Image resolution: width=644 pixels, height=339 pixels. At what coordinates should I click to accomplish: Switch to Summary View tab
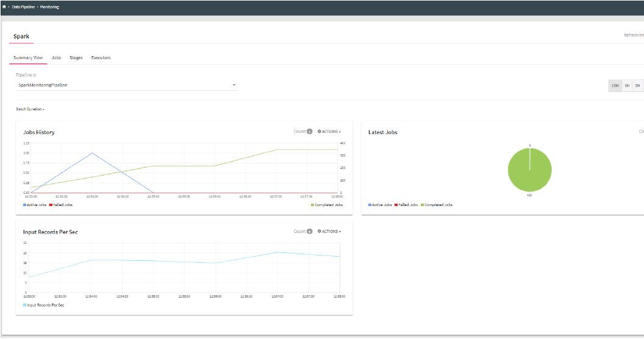point(28,58)
